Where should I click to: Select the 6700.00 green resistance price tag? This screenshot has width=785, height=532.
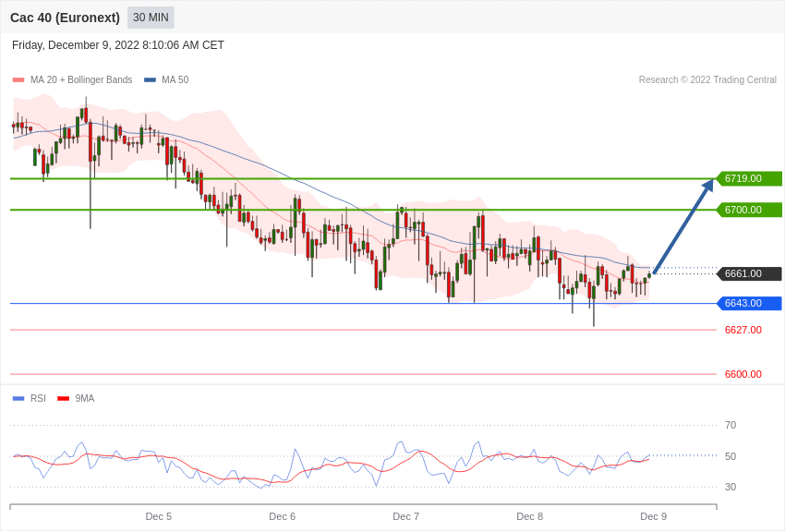[x=749, y=210]
